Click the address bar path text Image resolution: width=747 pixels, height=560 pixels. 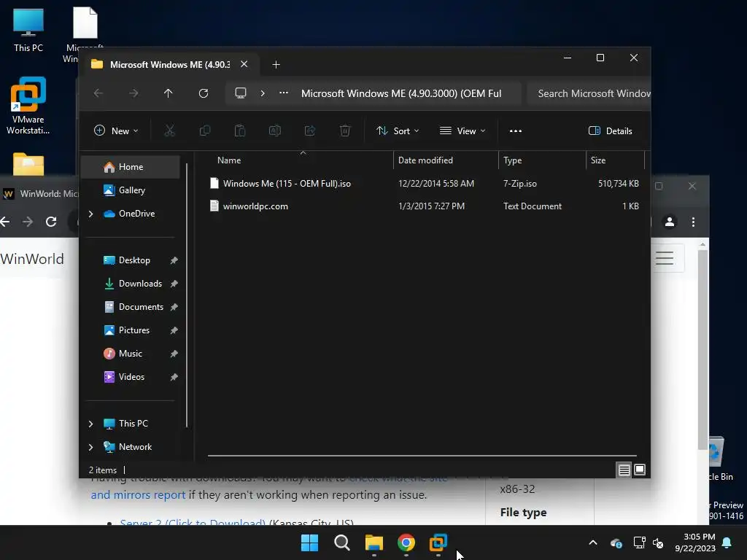click(x=401, y=93)
